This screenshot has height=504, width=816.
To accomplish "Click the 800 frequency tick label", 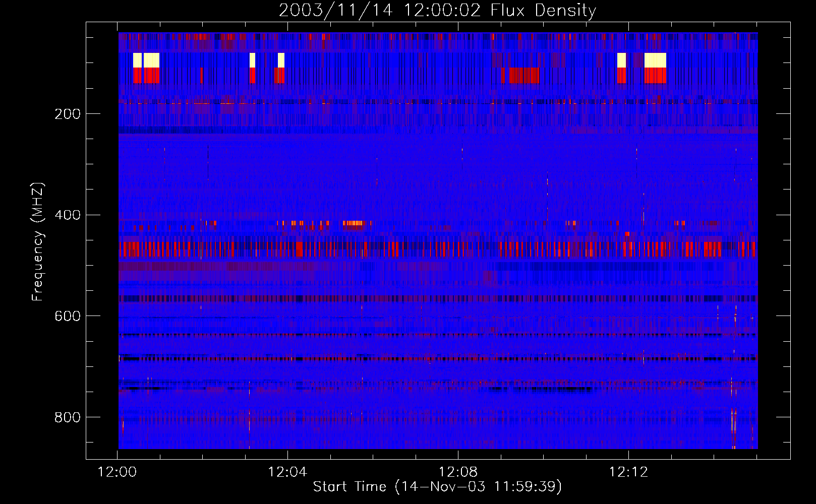I will tap(68, 417).
